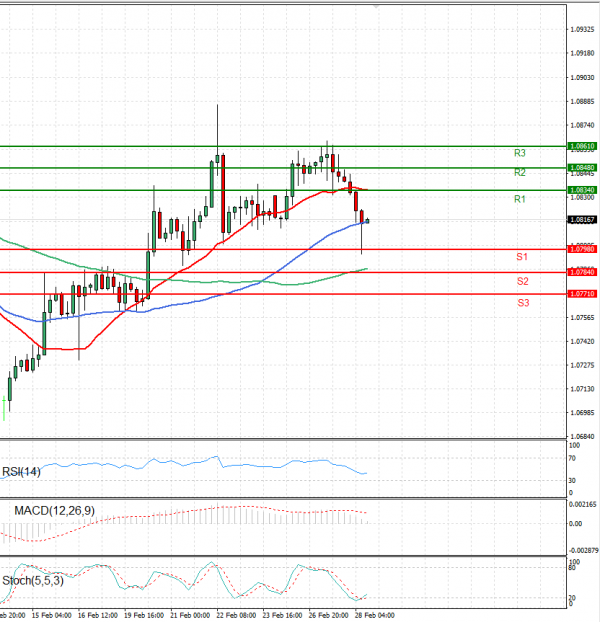
Task: Click the 1.07420 price axis value
Action: point(582,342)
